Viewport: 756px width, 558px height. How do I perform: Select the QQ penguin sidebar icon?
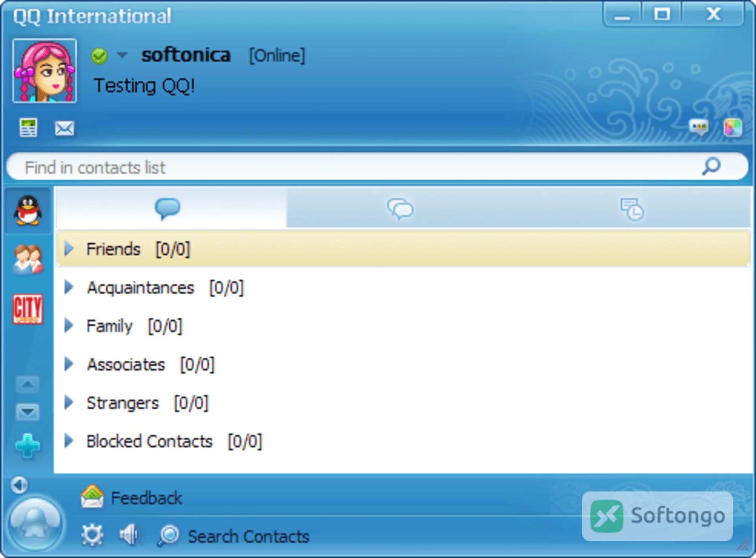[x=28, y=211]
